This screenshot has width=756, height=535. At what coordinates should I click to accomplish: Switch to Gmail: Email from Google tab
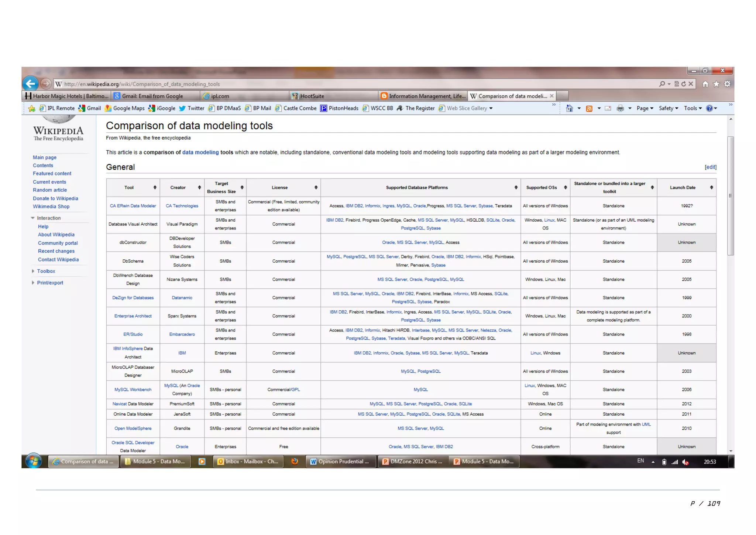click(152, 96)
